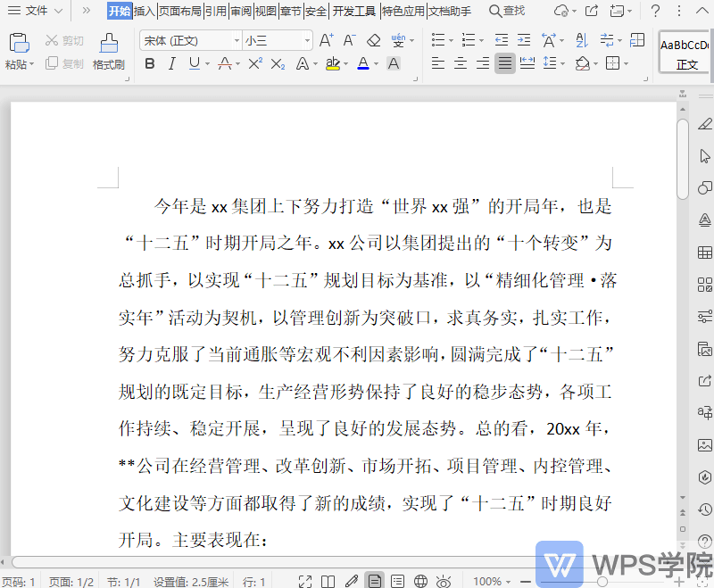Switch to the 开发工具 (Developer) tab
The width and height of the screenshot is (714, 588).
coord(353,11)
